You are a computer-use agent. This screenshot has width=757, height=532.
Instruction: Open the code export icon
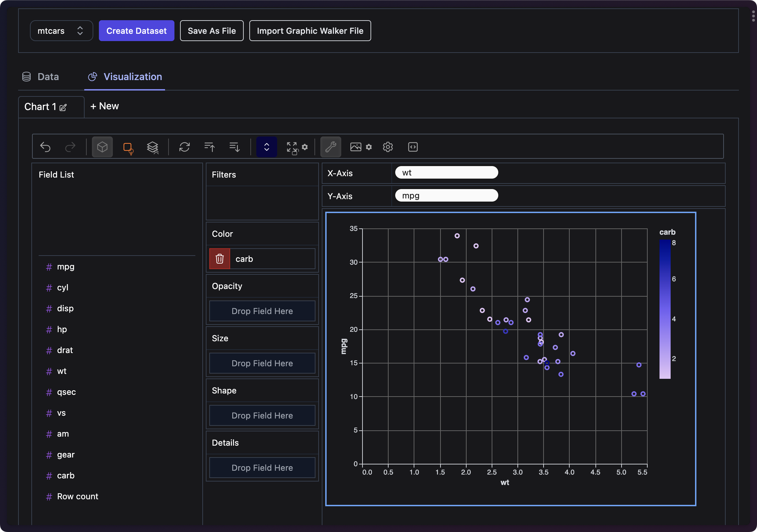click(x=413, y=147)
